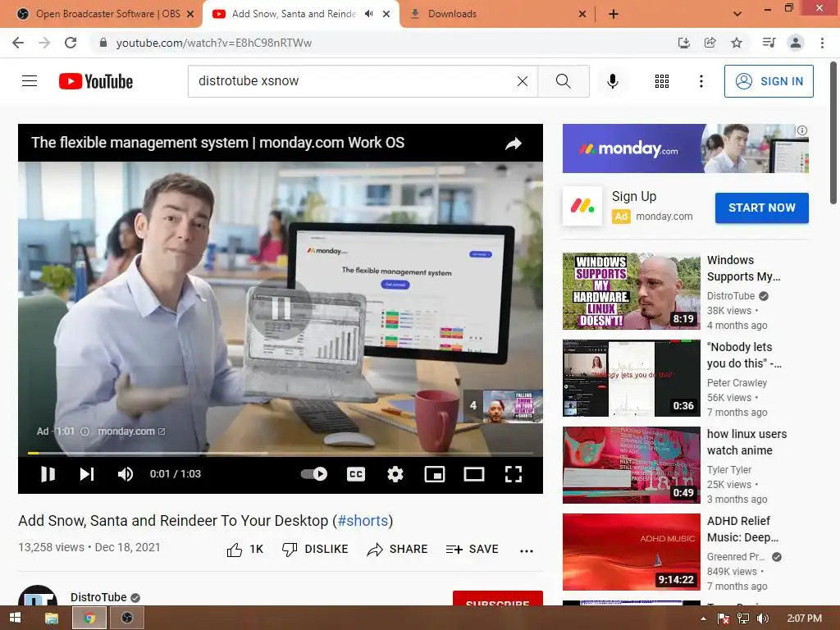
Task: Share this page icon in address bar
Action: 710,43
